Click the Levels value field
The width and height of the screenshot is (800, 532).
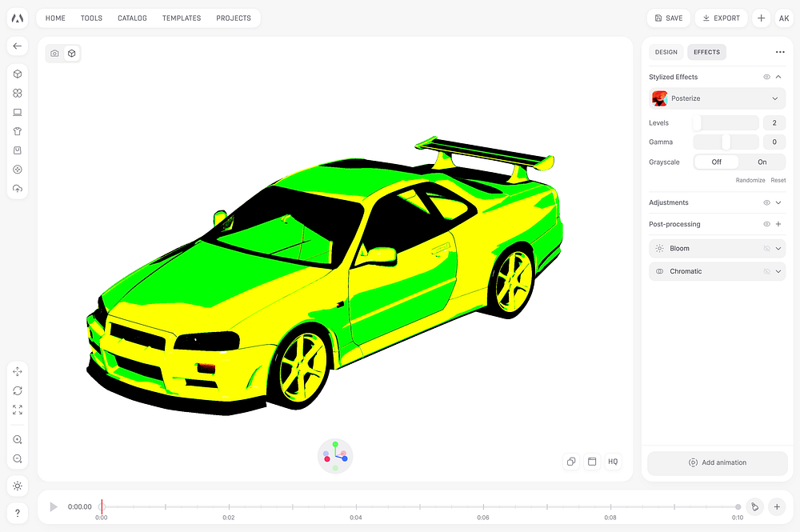tap(774, 123)
